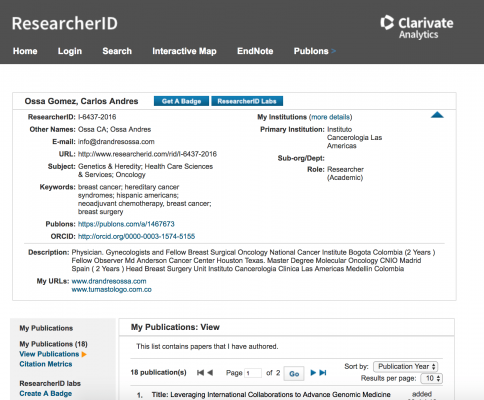Go to next publications page arrow
Image resolution: width=484 pixels, height=400 pixels.
pyautogui.click(x=313, y=373)
